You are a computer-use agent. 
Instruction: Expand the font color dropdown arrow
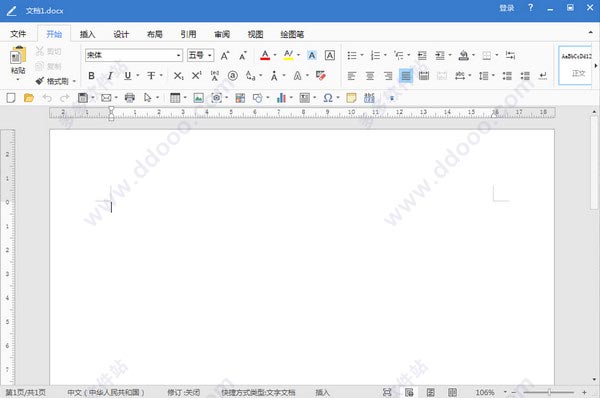[x=275, y=55]
